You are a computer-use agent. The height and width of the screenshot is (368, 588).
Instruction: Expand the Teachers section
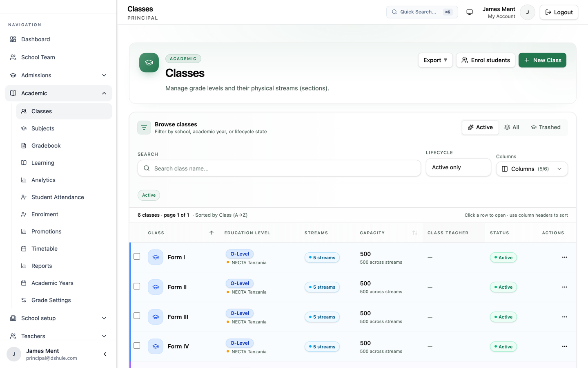[x=58, y=336]
